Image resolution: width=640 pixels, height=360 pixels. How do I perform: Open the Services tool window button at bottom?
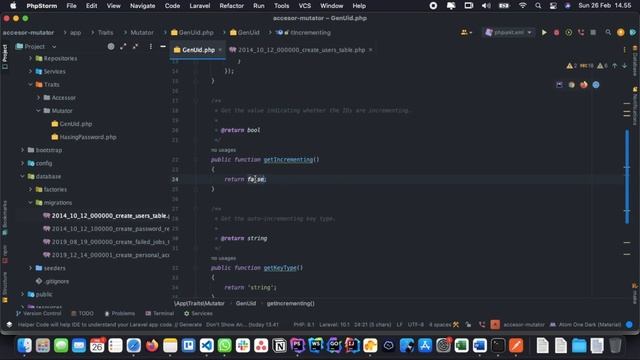coord(198,313)
